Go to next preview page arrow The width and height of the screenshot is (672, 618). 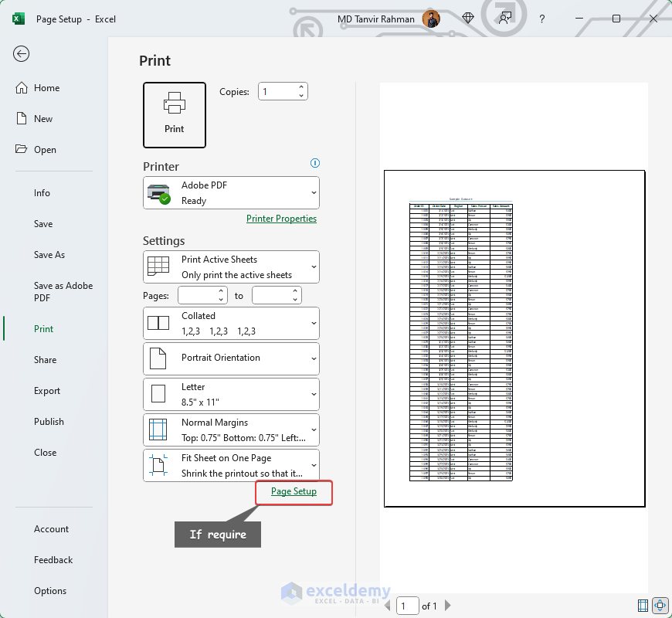448,606
